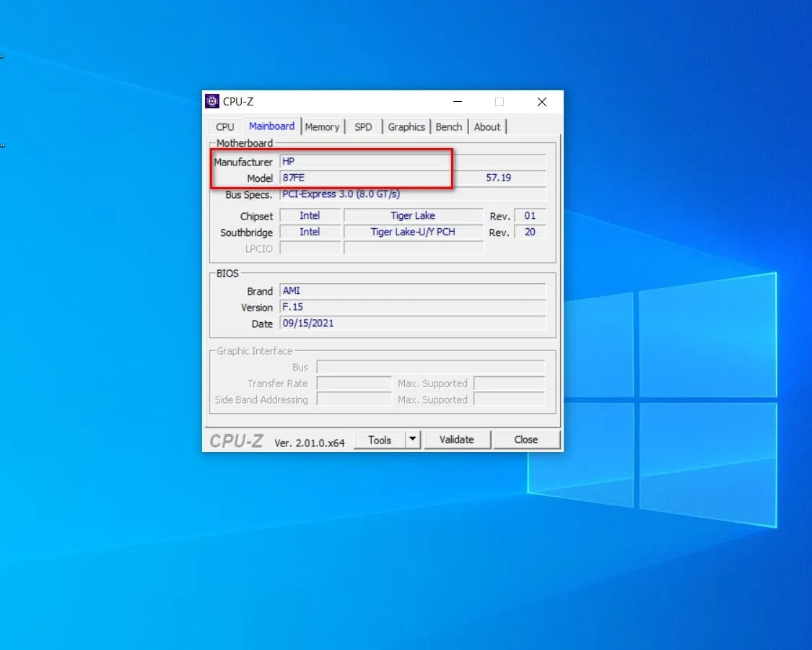Select the Mainboard tab
Image resolution: width=812 pixels, height=650 pixels.
point(272,126)
